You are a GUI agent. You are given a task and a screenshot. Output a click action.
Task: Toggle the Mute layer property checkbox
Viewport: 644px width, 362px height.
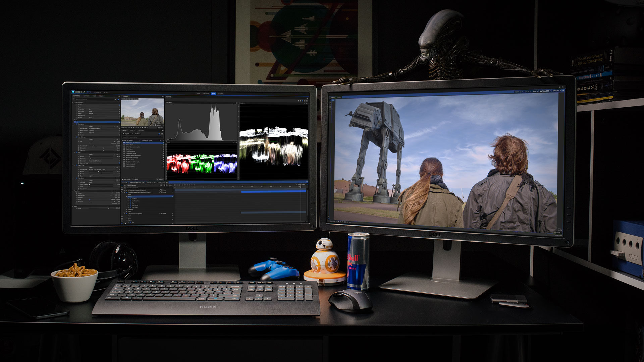(x=119, y=107)
